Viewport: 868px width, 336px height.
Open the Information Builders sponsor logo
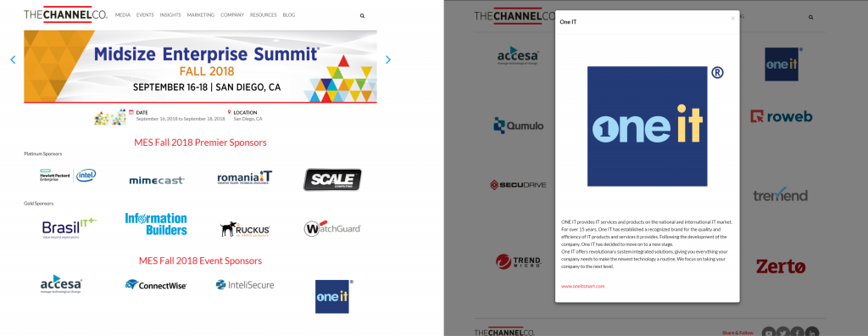click(156, 224)
